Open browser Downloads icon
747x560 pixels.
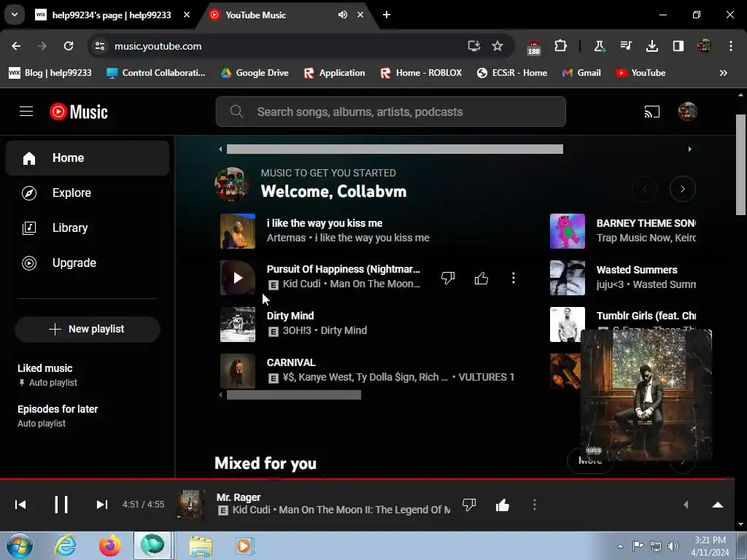click(651, 46)
